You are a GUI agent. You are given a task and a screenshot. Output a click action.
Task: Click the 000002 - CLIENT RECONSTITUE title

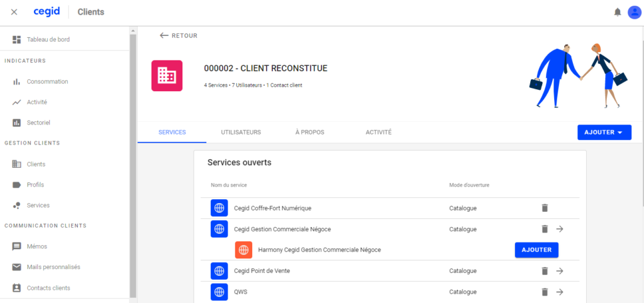tap(266, 69)
